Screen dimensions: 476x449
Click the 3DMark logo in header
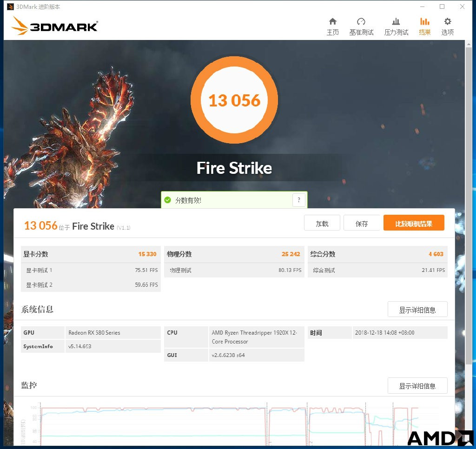pyautogui.click(x=55, y=26)
